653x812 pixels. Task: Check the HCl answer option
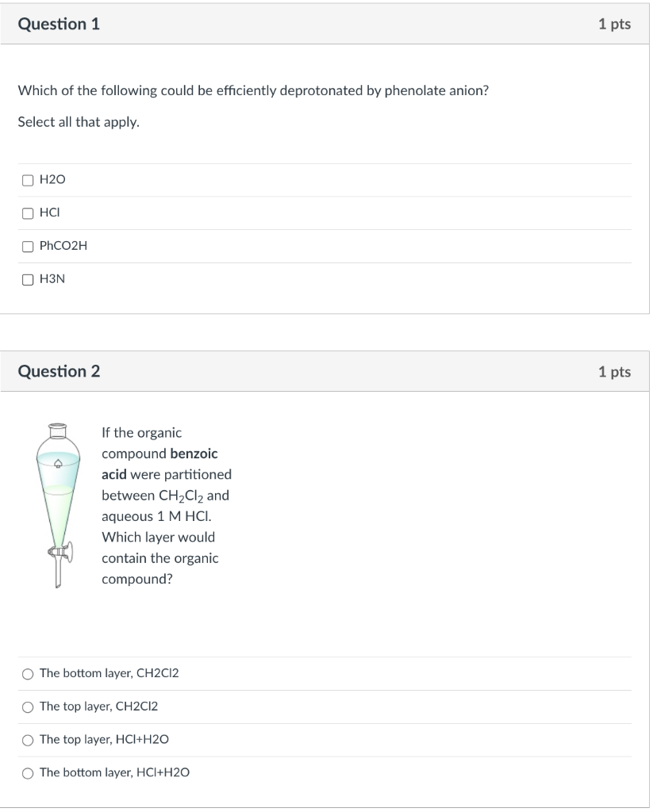point(28,213)
